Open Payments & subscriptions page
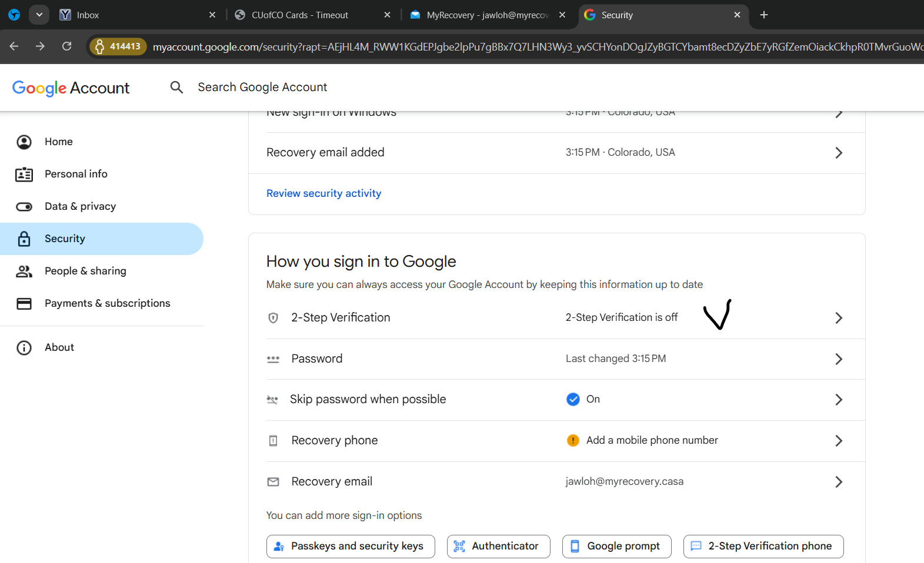The width and height of the screenshot is (924, 563). tap(107, 303)
